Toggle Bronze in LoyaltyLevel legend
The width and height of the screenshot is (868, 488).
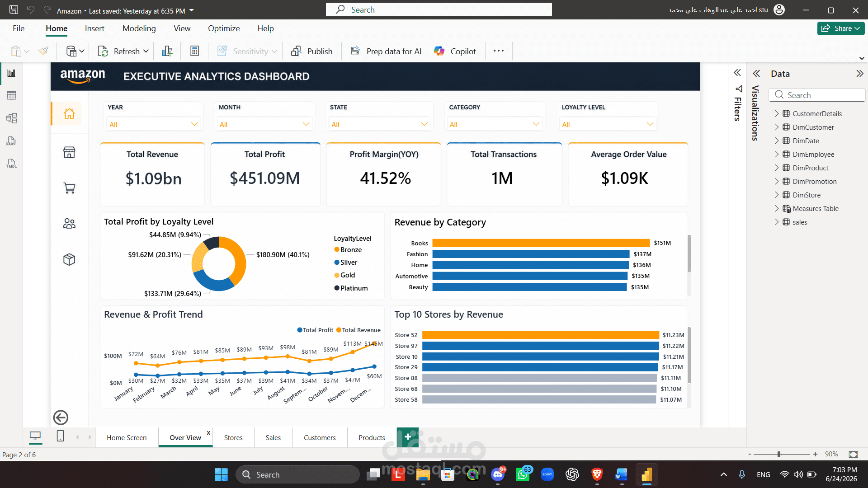coord(348,250)
